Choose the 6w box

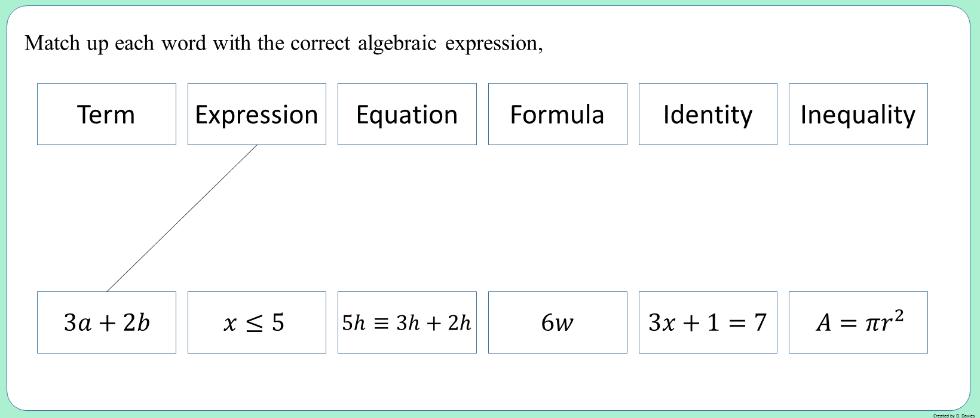[558, 322]
